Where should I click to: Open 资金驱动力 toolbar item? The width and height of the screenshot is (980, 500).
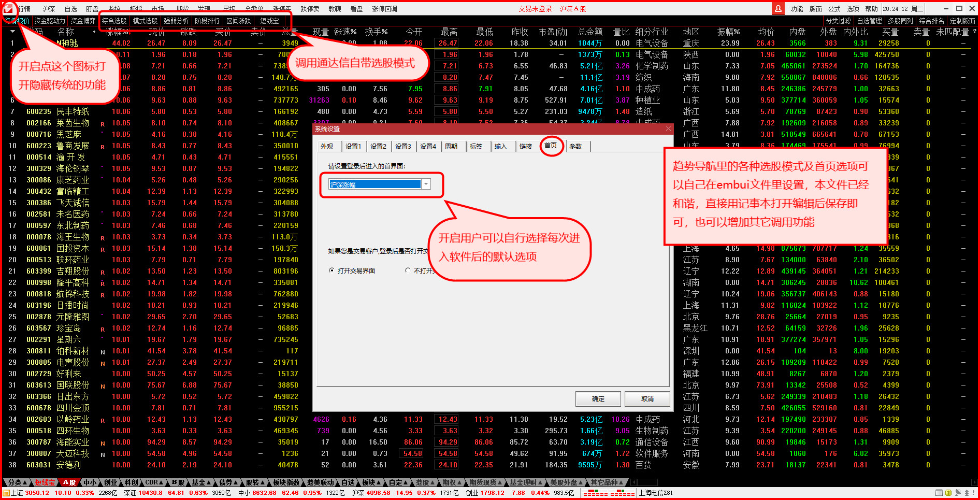tap(50, 21)
